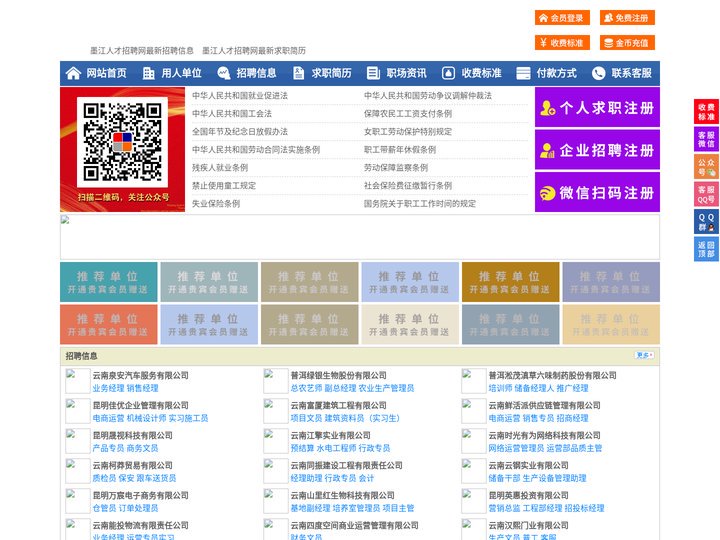Open 求职简历 menu item

tap(332, 73)
